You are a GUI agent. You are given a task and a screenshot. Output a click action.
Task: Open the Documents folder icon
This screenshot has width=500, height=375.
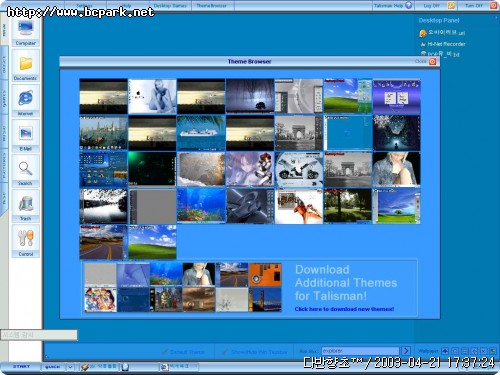click(x=26, y=64)
